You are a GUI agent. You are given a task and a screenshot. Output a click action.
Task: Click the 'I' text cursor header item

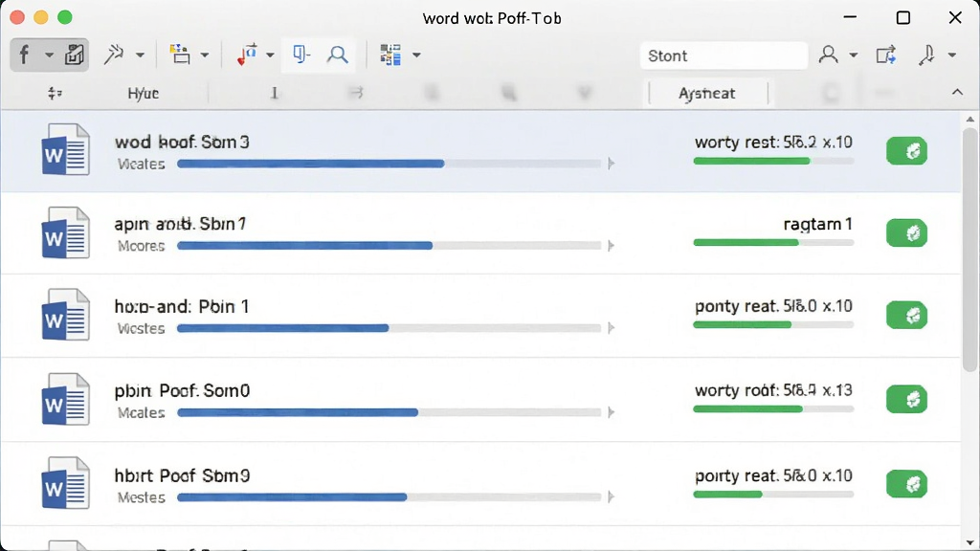pos(274,93)
